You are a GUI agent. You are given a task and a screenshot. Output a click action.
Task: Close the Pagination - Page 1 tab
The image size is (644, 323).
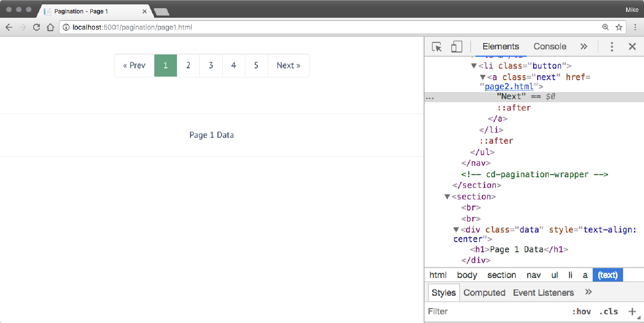(145, 11)
